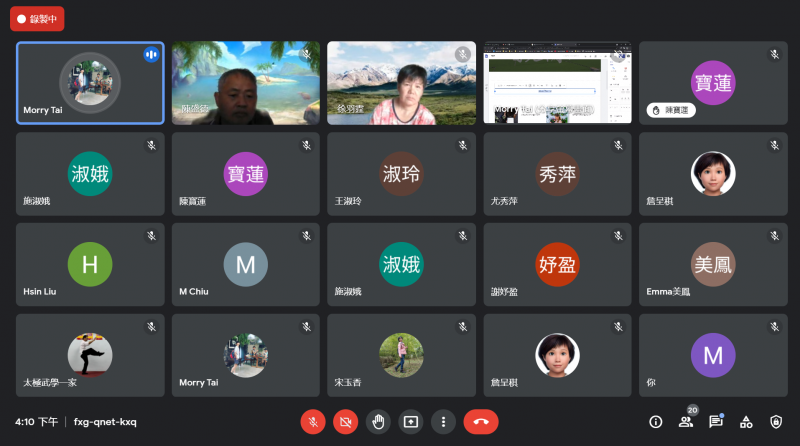800x446 pixels.
Task: Select the shared screen presentation tile
Action: pos(557,83)
